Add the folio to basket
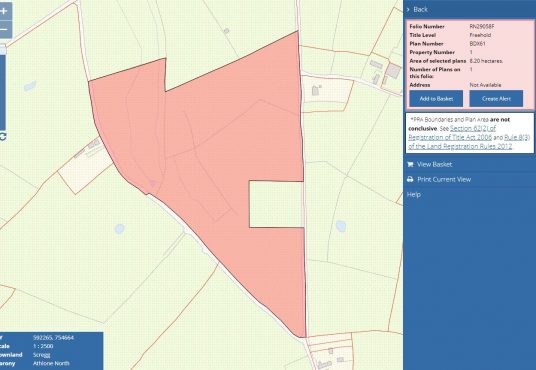This screenshot has height=370, width=536. 436,98
